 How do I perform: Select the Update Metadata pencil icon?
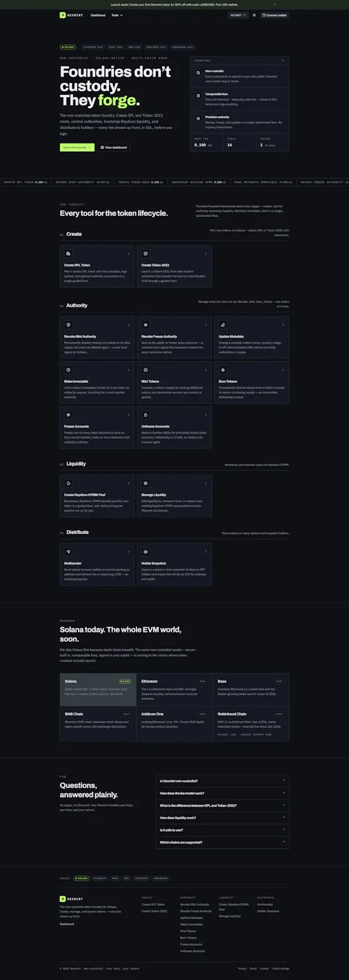[x=223, y=325]
